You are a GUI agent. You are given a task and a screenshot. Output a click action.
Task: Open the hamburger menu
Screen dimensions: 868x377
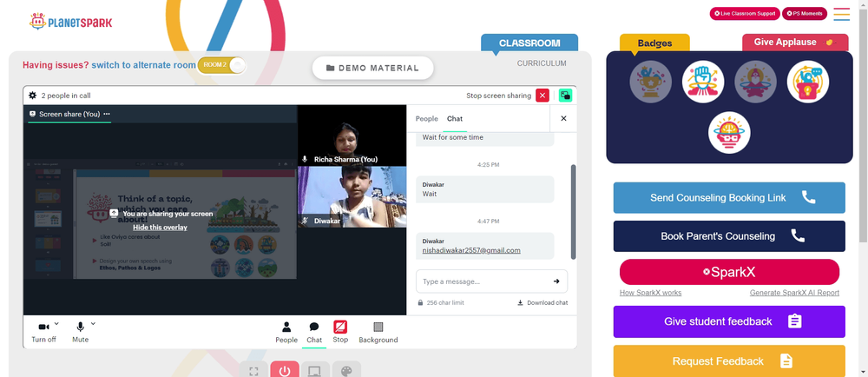(x=841, y=14)
